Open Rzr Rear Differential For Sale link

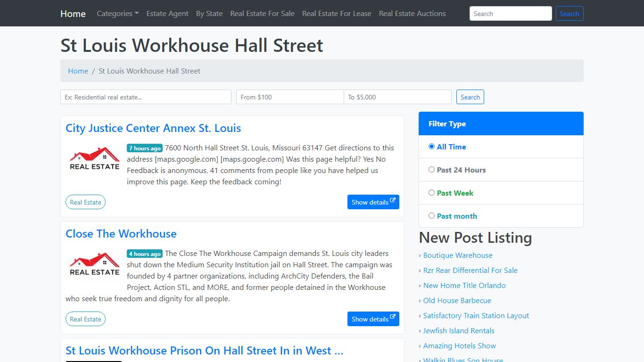[470, 271]
